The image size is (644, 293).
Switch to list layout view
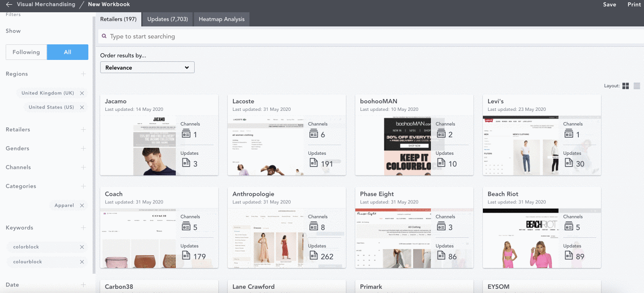click(x=637, y=86)
